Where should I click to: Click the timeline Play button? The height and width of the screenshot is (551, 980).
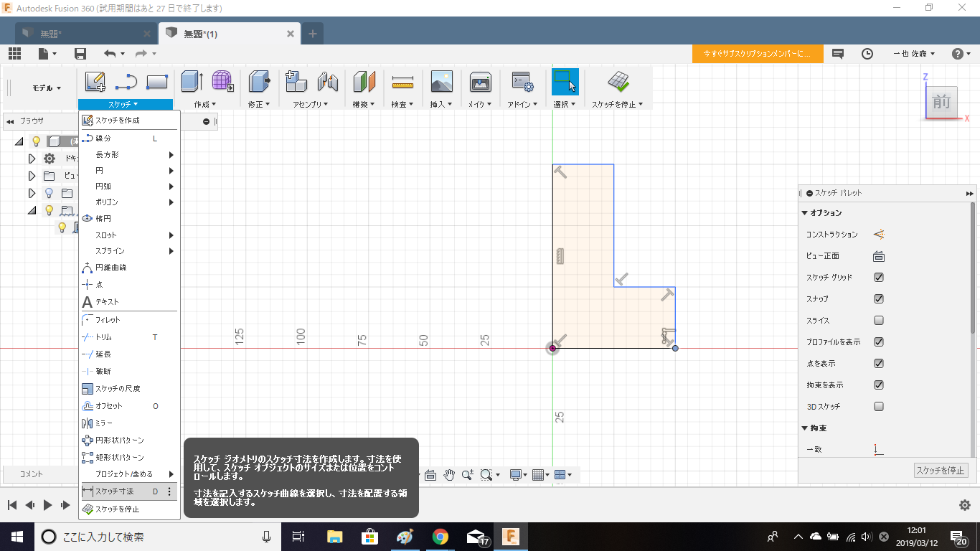(47, 505)
